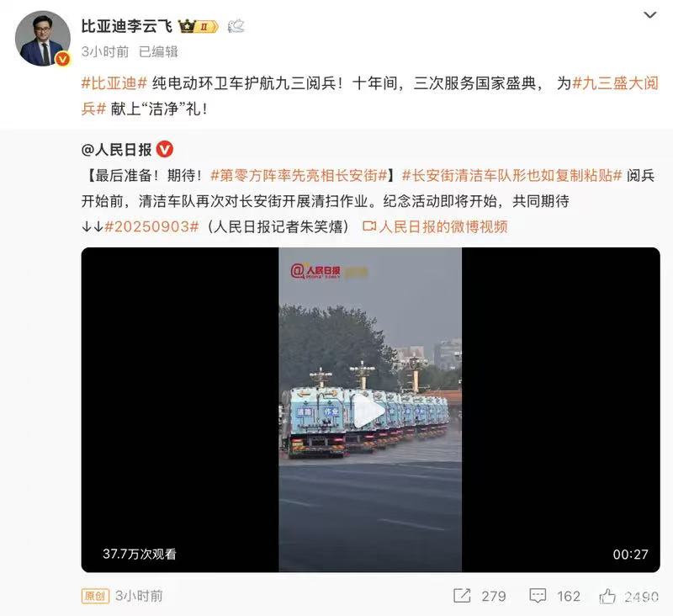673x616 pixels.
Task: Open #长安街清洁车队形也如复制粘贴# topic
Action: pos(511,175)
